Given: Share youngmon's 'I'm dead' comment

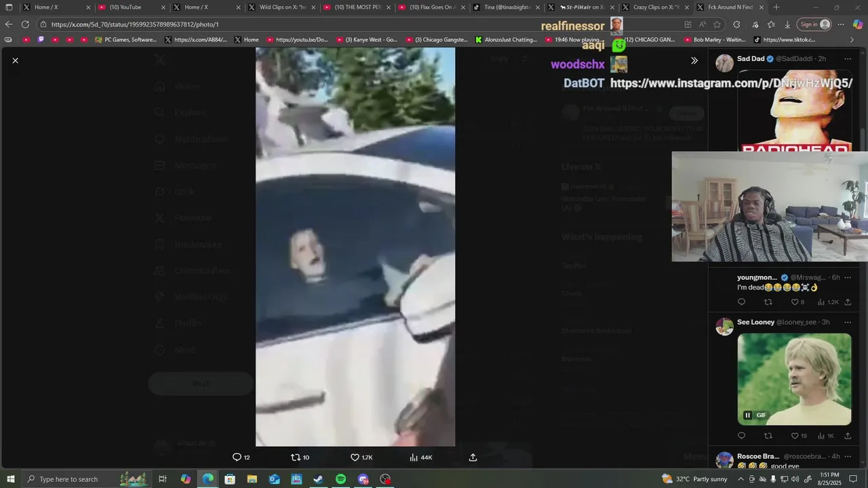Looking at the screenshot, I should pos(848,302).
